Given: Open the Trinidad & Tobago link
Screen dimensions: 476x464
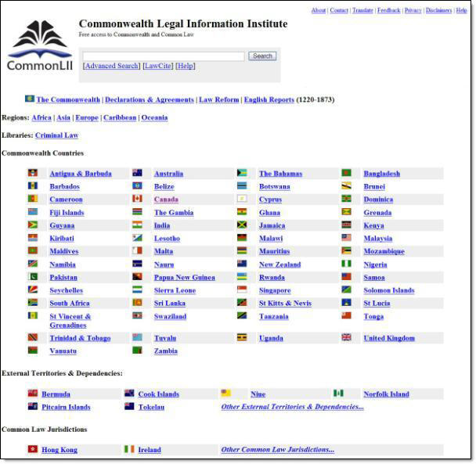Looking at the screenshot, I should point(80,338).
